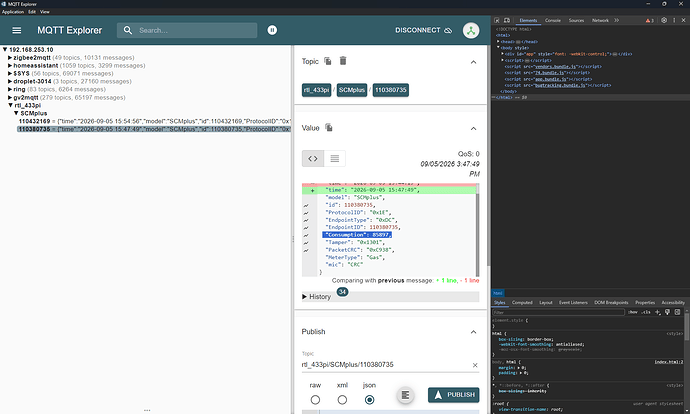Pause incoming updates with the pause icon
The width and height of the screenshot is (690, 414).
[x=272, y=30]
